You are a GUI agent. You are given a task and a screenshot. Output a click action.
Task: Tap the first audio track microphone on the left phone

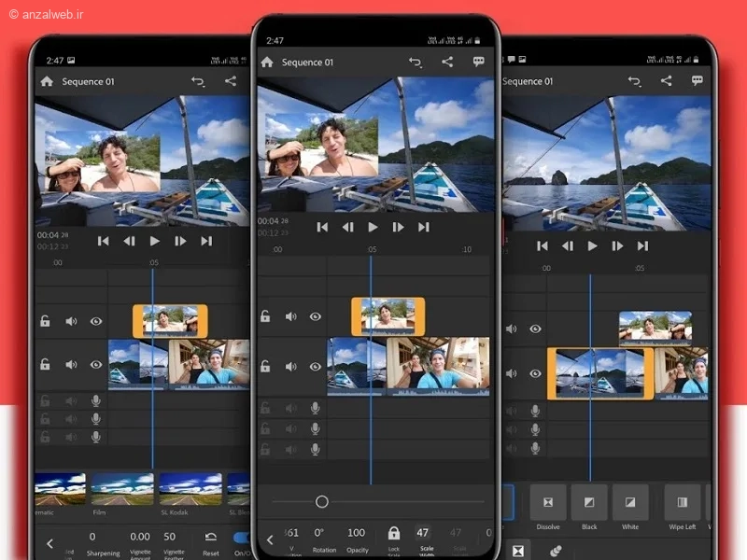click(96, 401)
